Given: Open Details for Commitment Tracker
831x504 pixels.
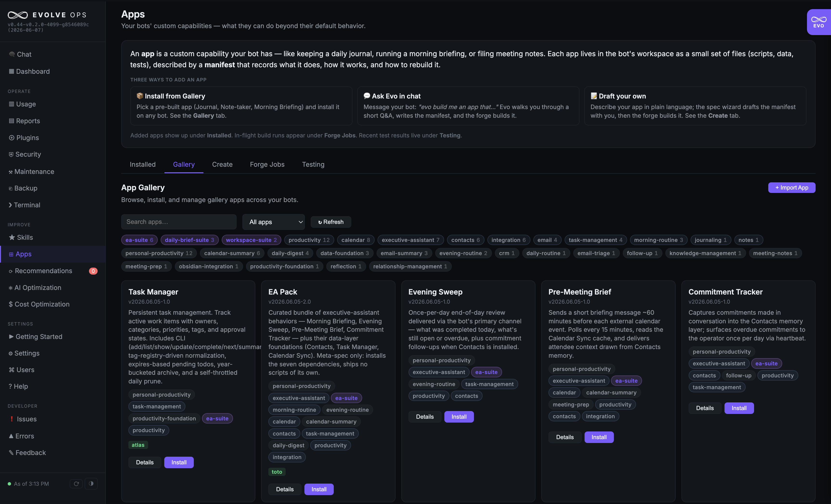Looking at the screenshot, I should pos(705,408).
